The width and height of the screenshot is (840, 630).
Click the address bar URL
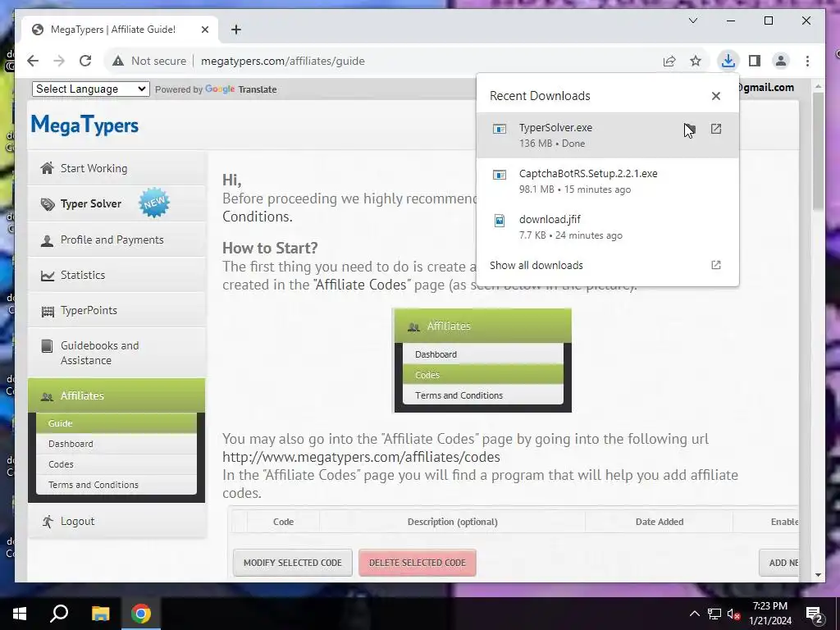coord(283,61)
